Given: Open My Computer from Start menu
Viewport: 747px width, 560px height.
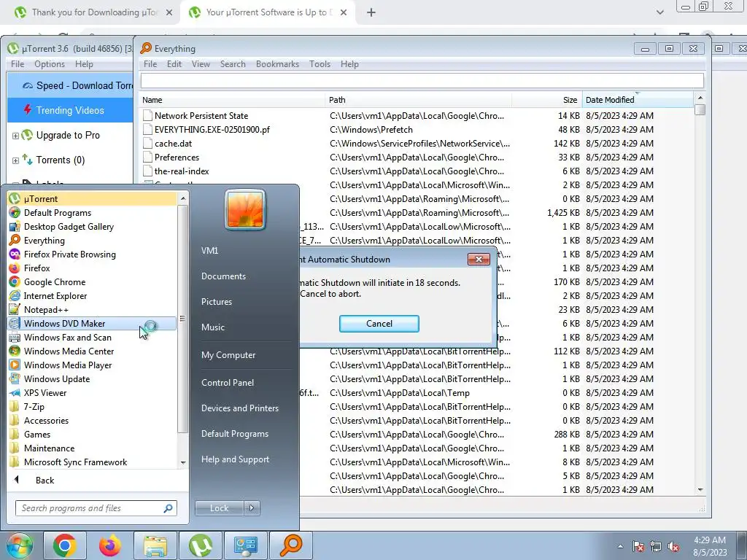Looking at the screenshot, I should (x=228, y=355).
